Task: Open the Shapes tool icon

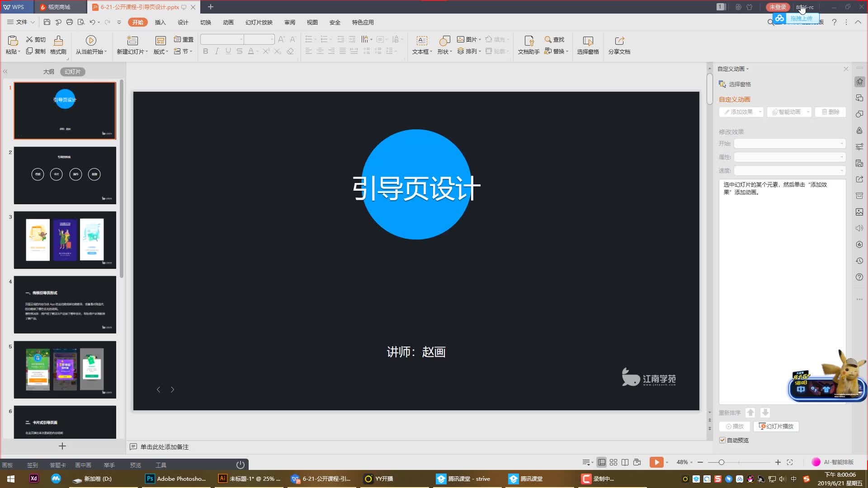Action: coord(444,41)
